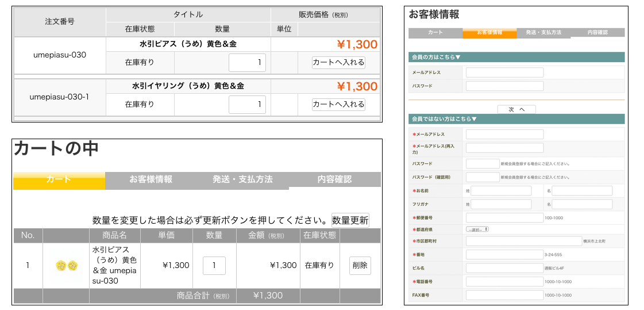The image size is (644, 310).
Task: Focus フリガナ 名 field
Action: click(x=582, y=204)
